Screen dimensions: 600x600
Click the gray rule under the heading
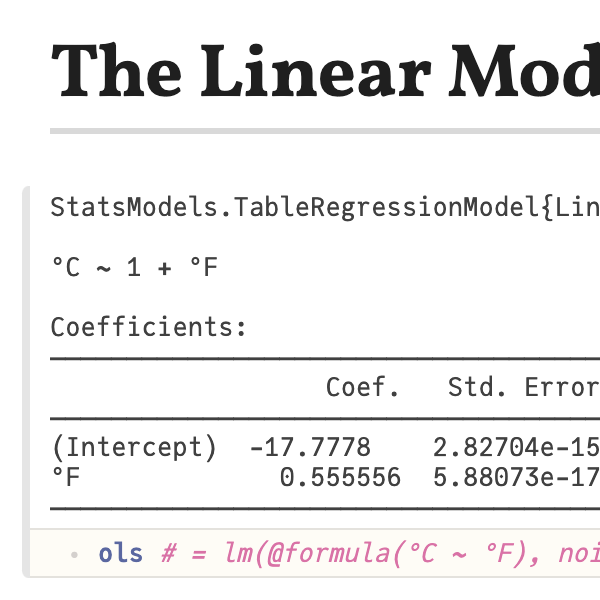click(325, 131)
